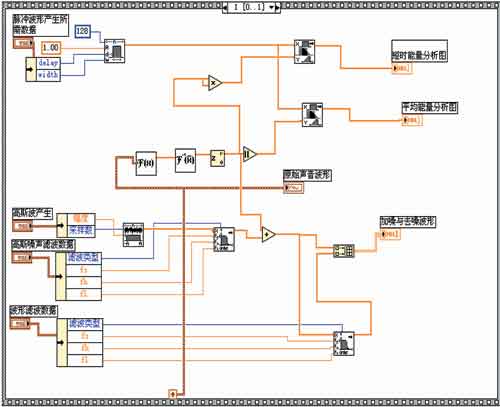Select the 脉冲波形产生所需数据 label

click(x=40, y=25)
